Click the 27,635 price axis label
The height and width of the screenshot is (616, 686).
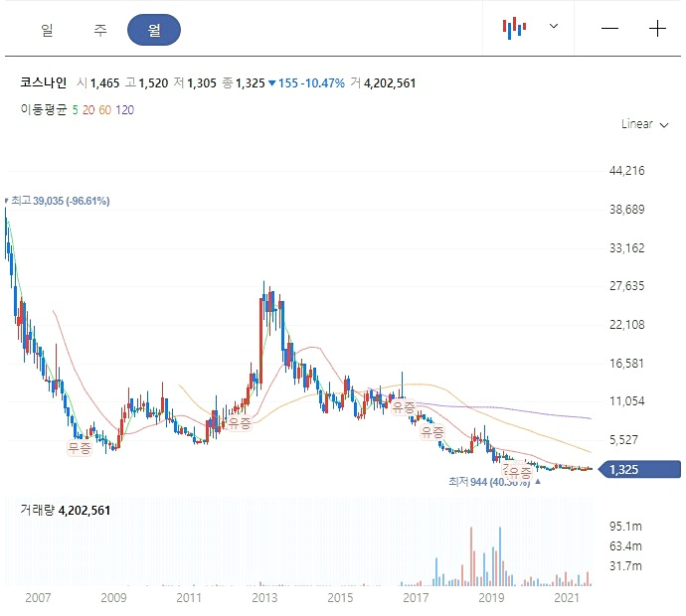tap(627, 286)
